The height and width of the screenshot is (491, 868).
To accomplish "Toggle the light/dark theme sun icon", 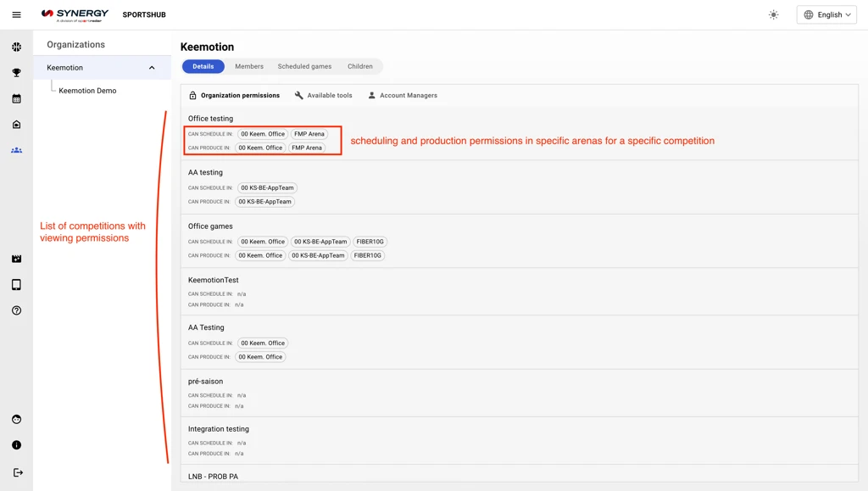I will [x=773, y=15].
